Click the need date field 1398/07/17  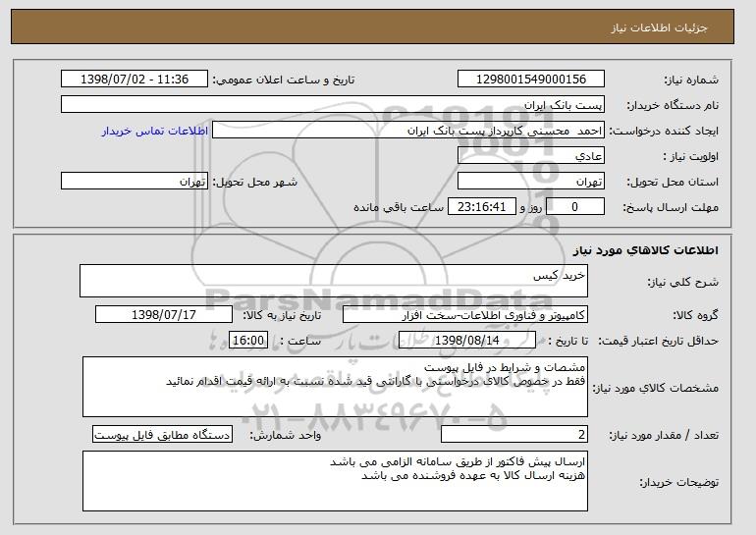click(x=164, y=315)
